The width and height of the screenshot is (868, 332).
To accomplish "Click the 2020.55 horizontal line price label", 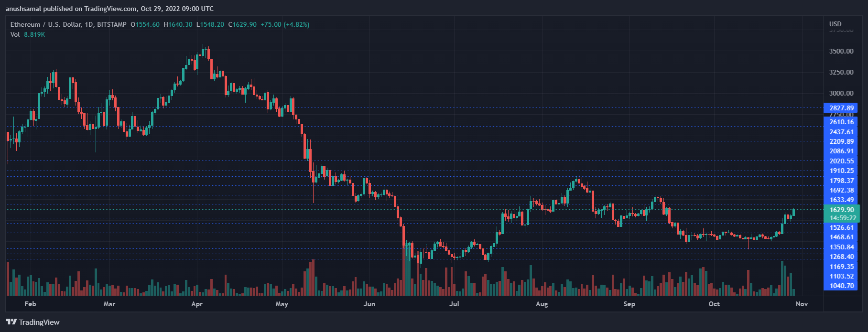I will [x=841, y=161].
